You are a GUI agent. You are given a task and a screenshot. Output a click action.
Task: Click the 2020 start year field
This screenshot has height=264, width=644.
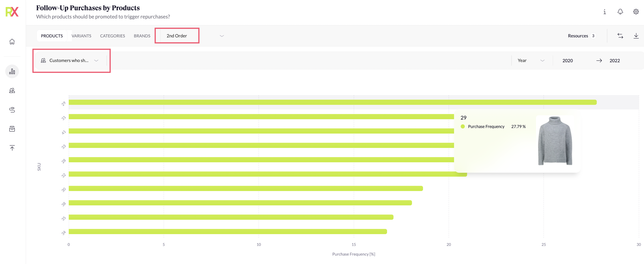pyautogui.click(x=568, y=61)
